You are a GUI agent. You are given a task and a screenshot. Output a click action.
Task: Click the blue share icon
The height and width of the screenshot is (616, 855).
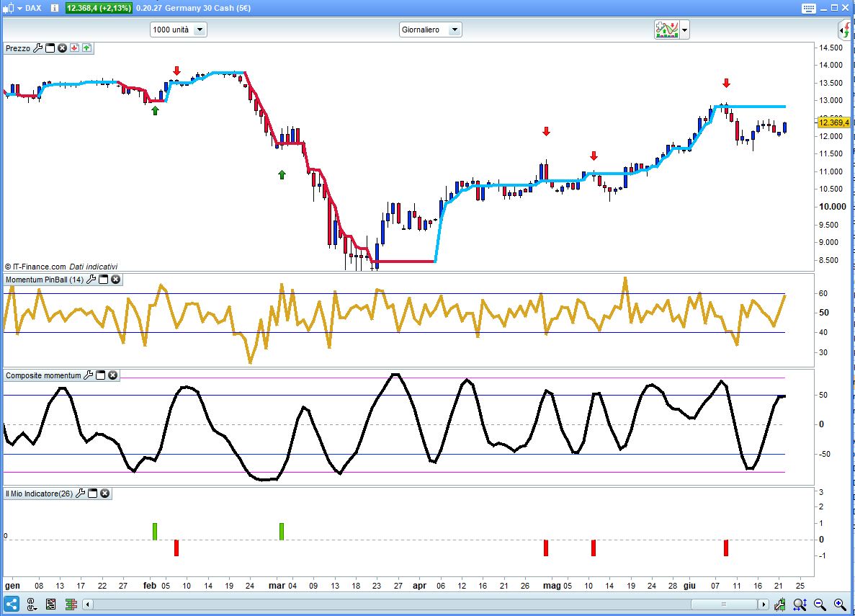12,604
